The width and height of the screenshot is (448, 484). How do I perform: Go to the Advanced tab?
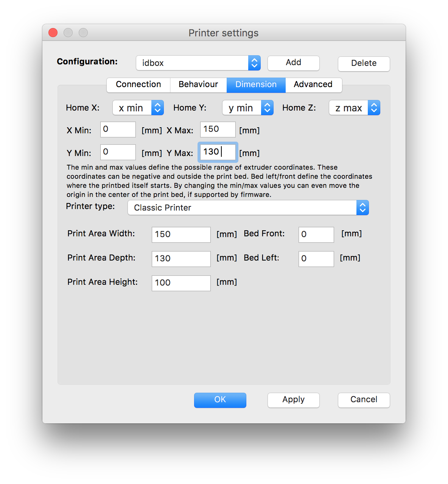[313, 84]
